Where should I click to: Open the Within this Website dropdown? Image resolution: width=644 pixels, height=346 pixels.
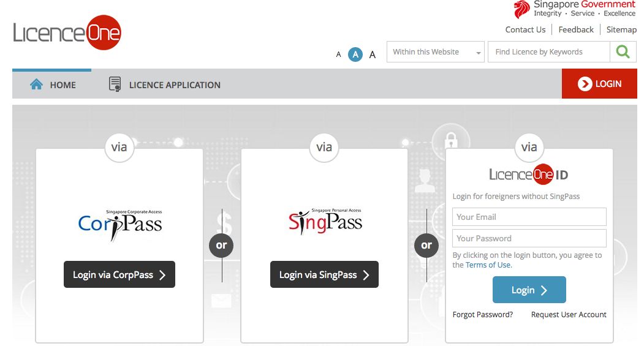pyautogui.click(x=435, y=51)
